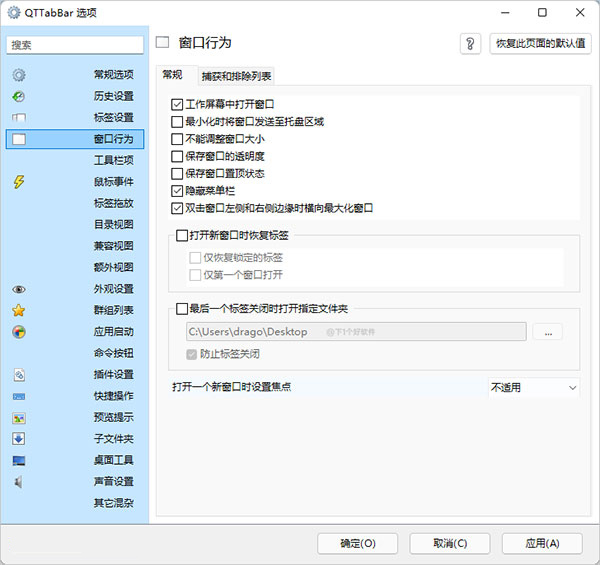This screenshot has height=565, width=600.
Task: Click the gear icon beside 常规选项
Action: click(19, 75)
